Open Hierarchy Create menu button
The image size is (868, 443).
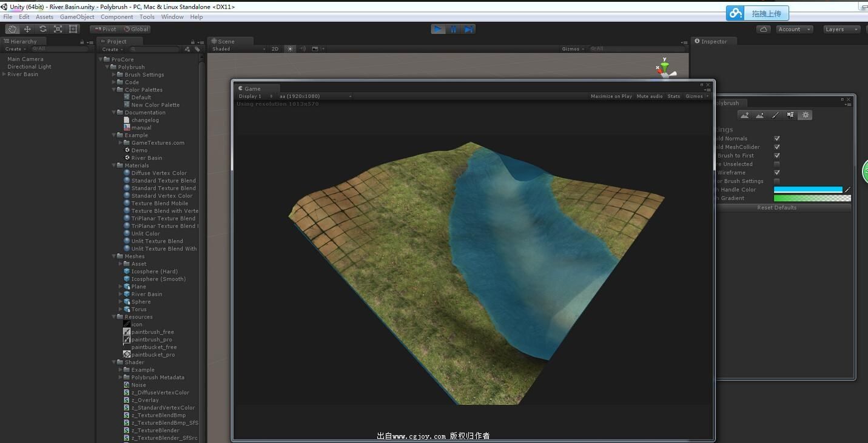15,49
